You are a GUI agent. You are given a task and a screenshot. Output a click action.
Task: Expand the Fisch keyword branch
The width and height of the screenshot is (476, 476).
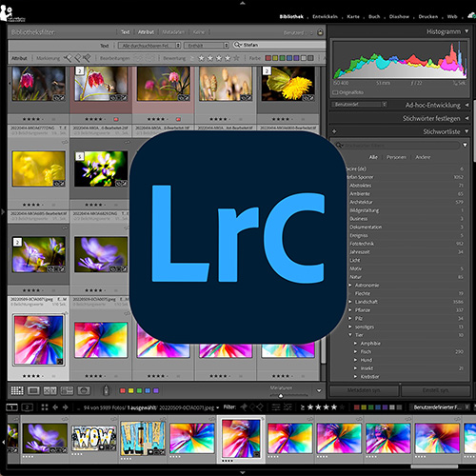tap(356, 351)
